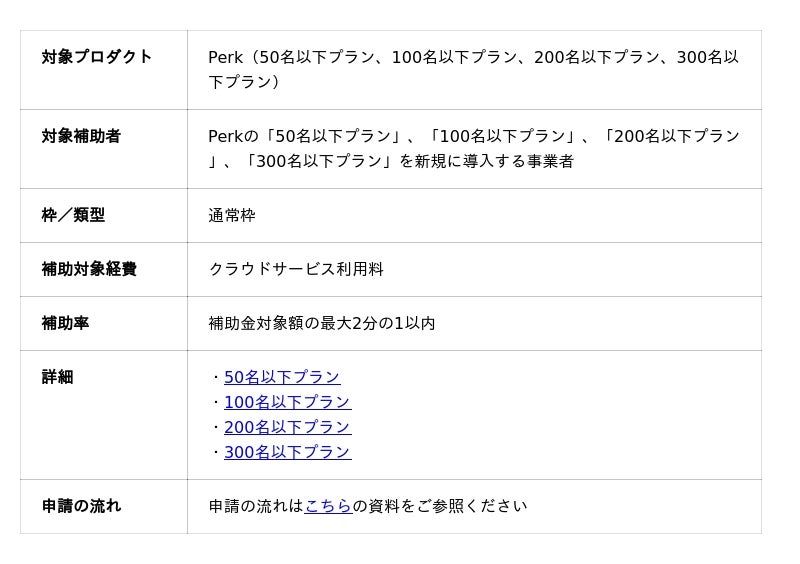Click the 300名以下プラン link

(287, 452)
